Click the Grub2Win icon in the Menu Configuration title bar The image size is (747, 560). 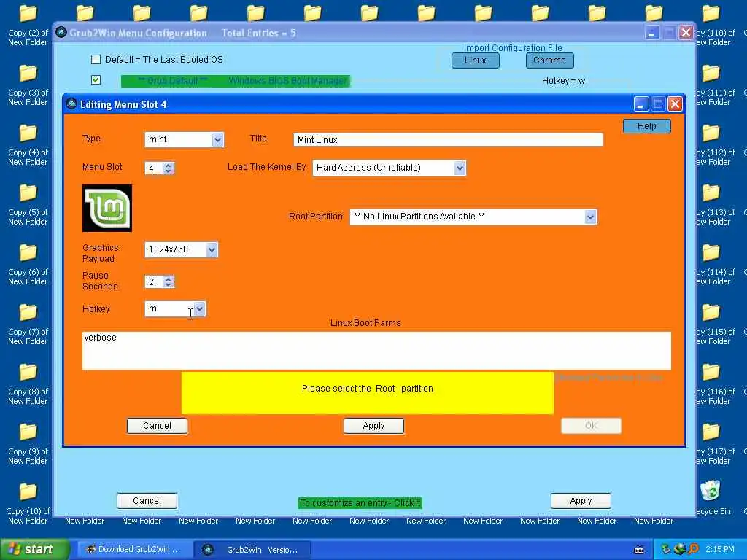coord(61,32)
